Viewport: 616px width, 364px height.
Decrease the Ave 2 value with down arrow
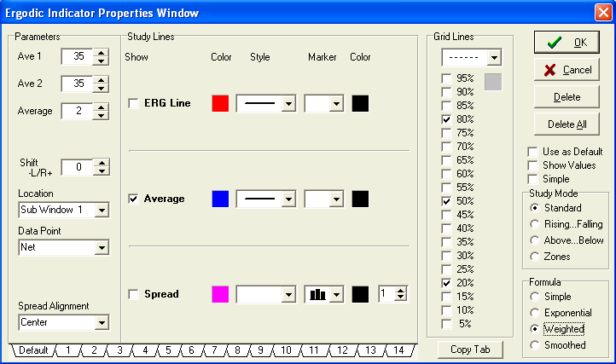coord(102,89)
